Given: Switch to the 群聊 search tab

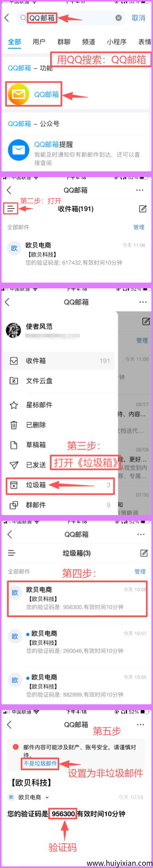Looking at the screenshot, I should click(x=64, y=42).
